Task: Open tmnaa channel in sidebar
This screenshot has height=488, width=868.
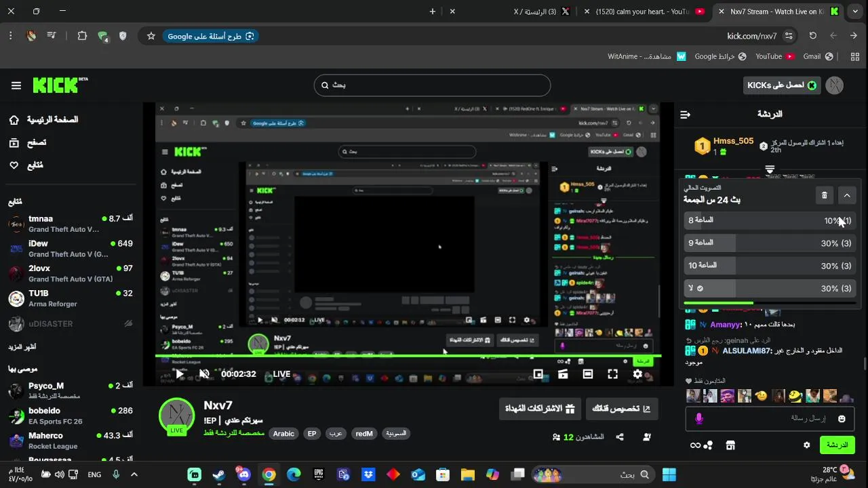Action: tap(71, 224)
